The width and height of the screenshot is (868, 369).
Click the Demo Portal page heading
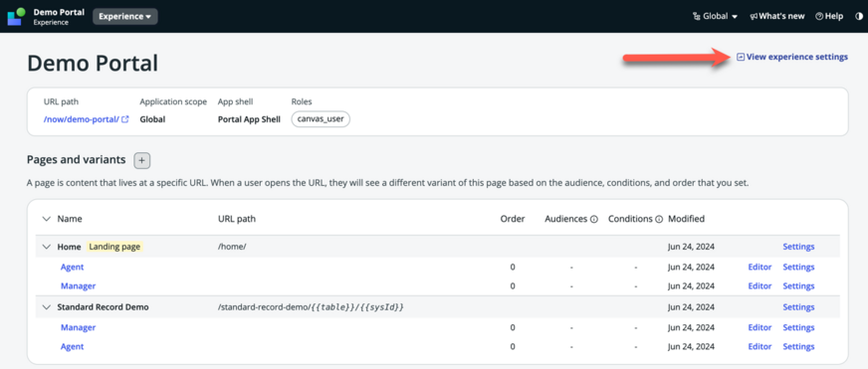pos(93,64)
